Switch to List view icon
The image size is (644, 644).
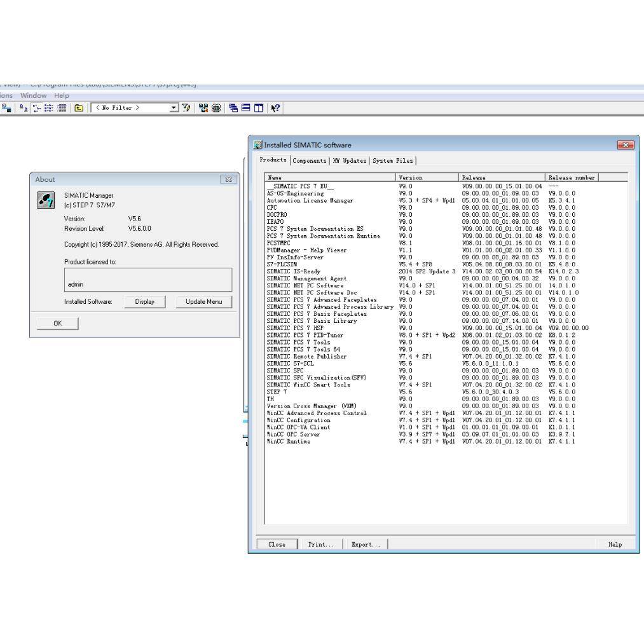[x=49, y=108]
